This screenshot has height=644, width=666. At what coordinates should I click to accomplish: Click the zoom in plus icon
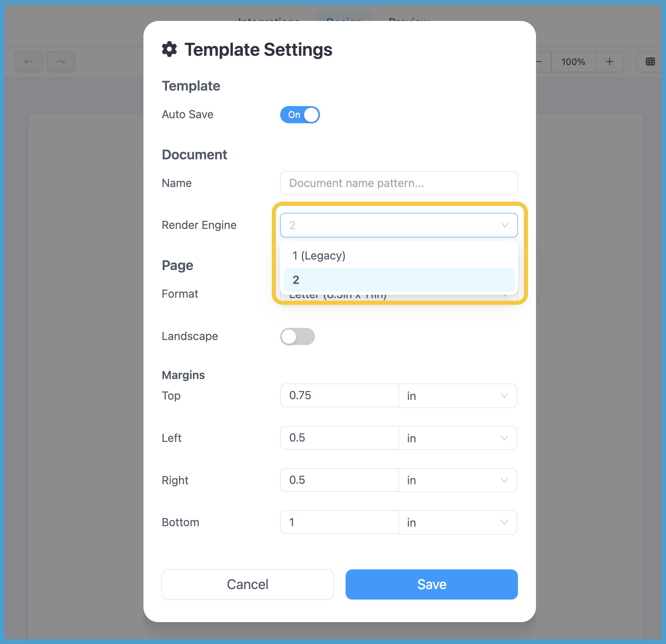tap(609, 62)
